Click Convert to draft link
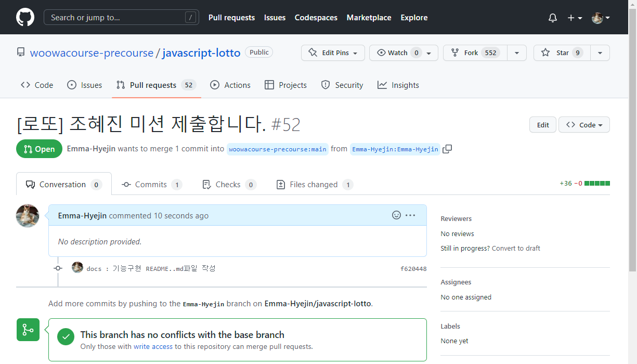The image size is (637, 364). point(516,248)
